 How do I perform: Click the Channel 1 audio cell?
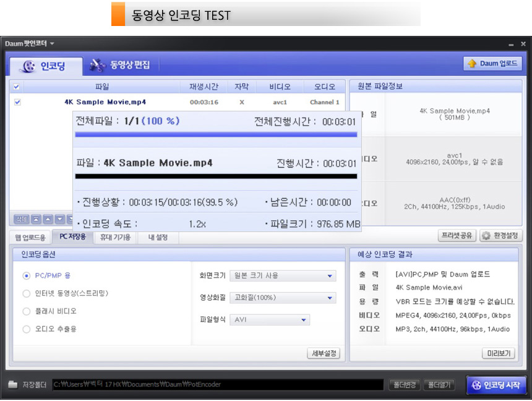pos(324,102)
